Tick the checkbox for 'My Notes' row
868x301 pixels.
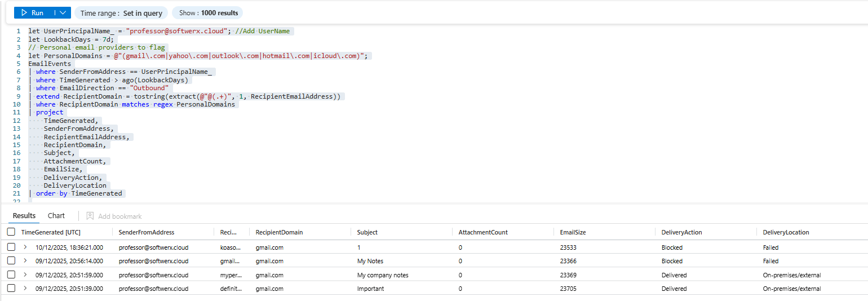(11, 261)
